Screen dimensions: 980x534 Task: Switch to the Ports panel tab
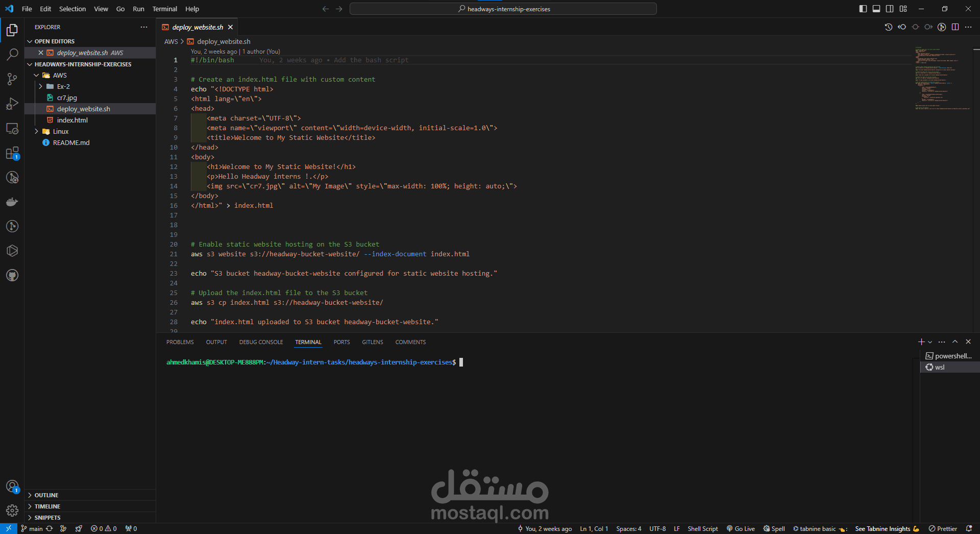(341, 342)
